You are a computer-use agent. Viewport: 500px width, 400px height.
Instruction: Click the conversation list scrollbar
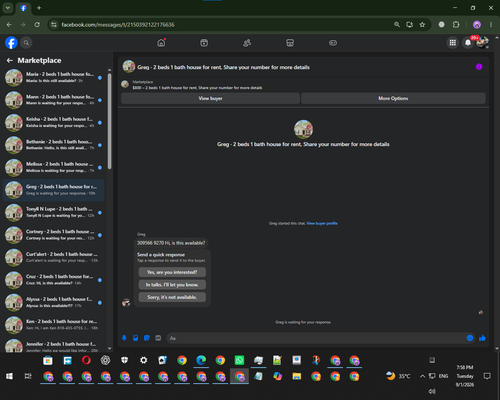click(x=110, y=121)
